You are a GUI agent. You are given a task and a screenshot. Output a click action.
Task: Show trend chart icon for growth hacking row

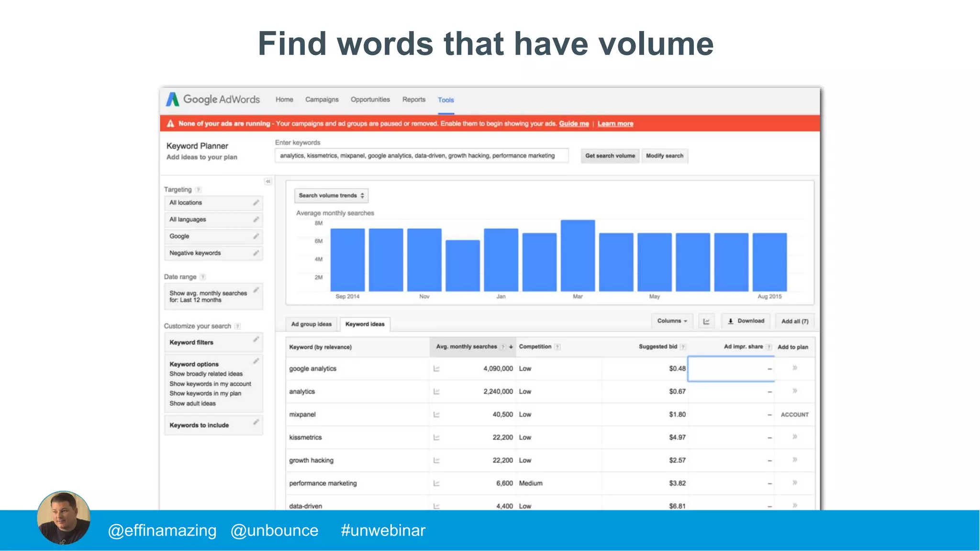[x=436, y=461]
